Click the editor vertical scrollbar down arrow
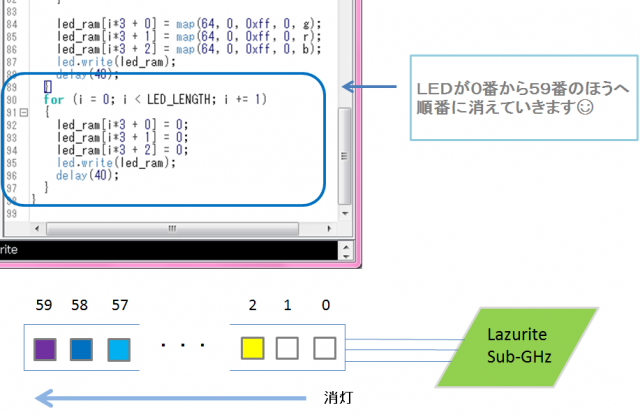The image size is (640, 417). [x=345, y=213]
